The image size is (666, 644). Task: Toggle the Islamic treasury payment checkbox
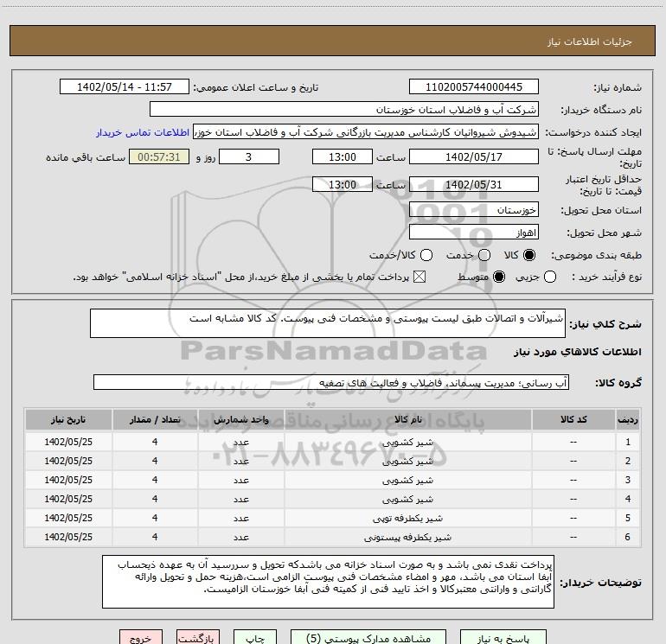419,277
